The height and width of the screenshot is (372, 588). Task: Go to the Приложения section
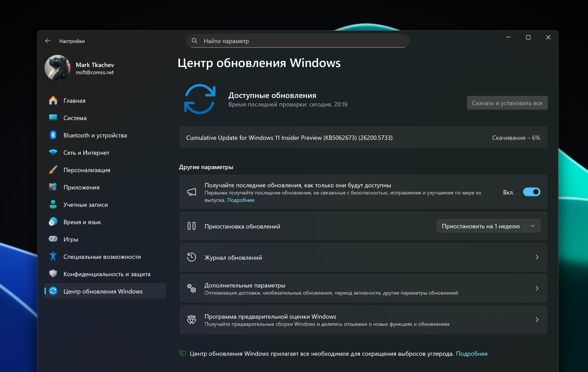(82, 187)
